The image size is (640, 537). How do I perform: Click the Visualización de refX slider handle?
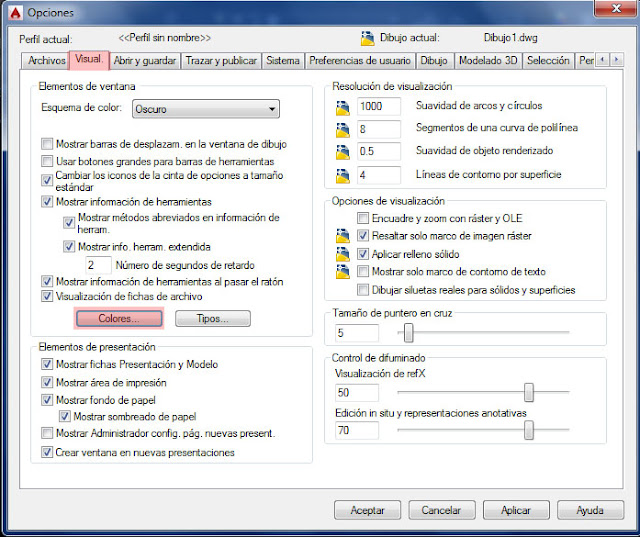[x=529, y=392]
